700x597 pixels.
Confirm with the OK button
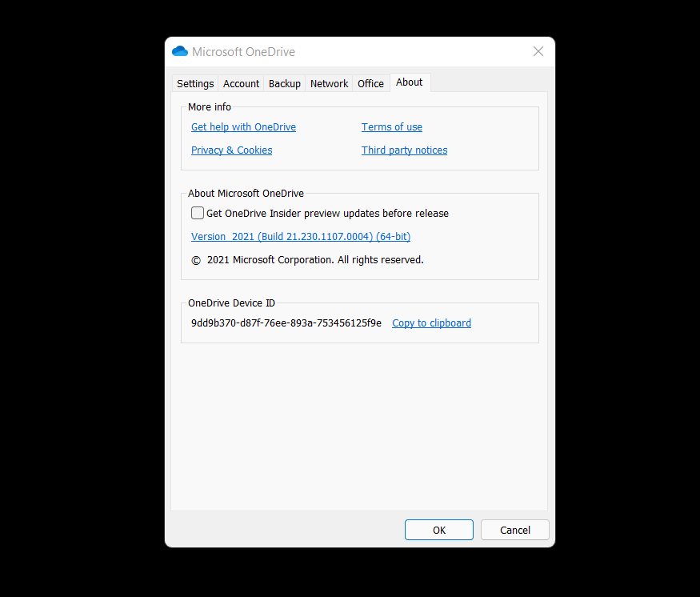coord(439,530)
